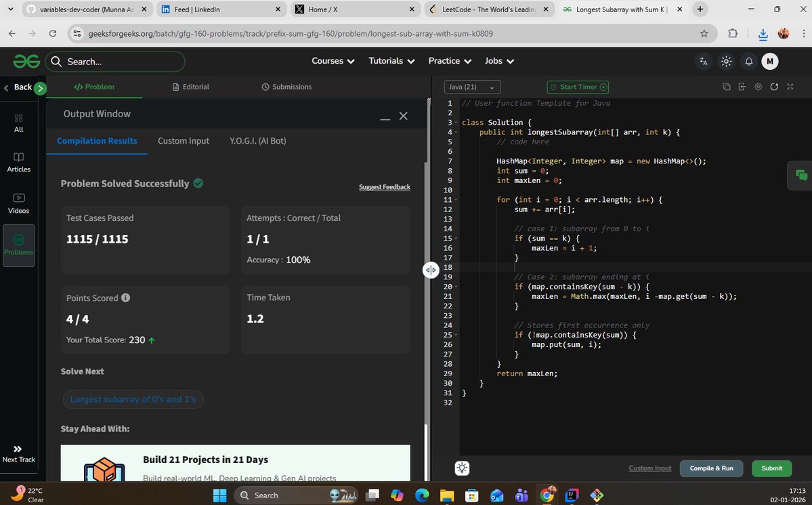Click the lightbulb hint icon
The image size is (812, 505).
[462, 468]
